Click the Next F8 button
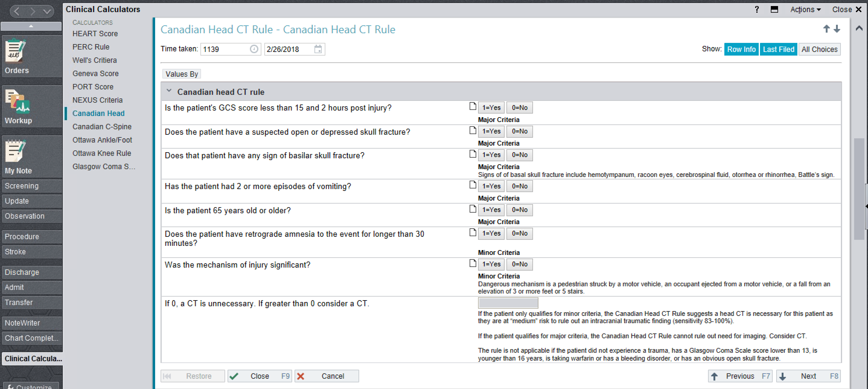 point(808,376)
